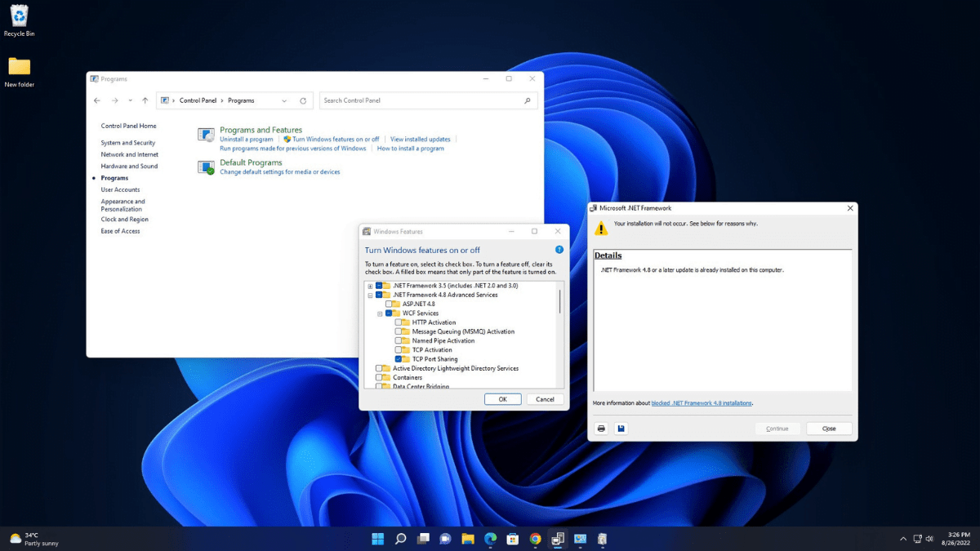The image size is (980, 551).
Task: Open taskbar Search
Action: (x=400, y=539)
